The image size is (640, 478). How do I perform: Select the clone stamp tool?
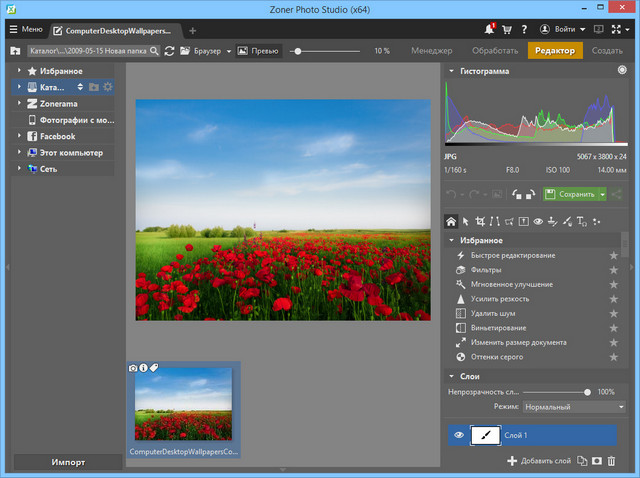[553, 222]
